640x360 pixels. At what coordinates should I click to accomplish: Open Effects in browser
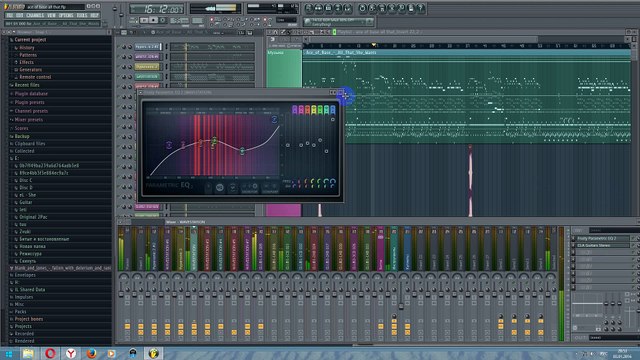click(27, 62)
